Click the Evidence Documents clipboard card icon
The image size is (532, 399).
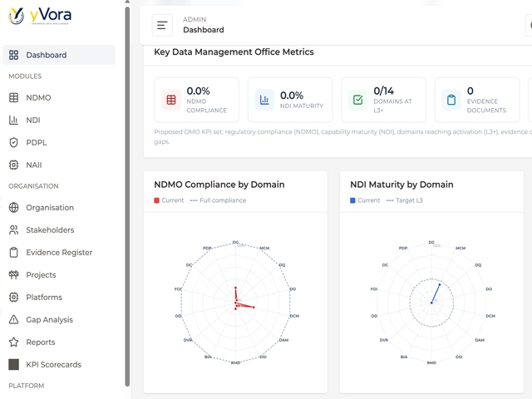pyautogui.click(x=451, y=100)
